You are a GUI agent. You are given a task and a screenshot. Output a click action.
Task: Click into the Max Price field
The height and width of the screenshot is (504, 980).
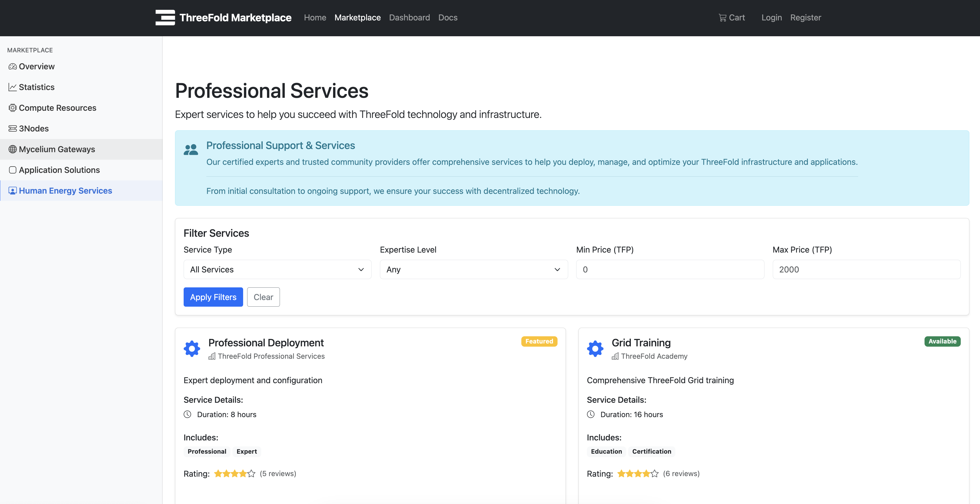tap(866, 270)
